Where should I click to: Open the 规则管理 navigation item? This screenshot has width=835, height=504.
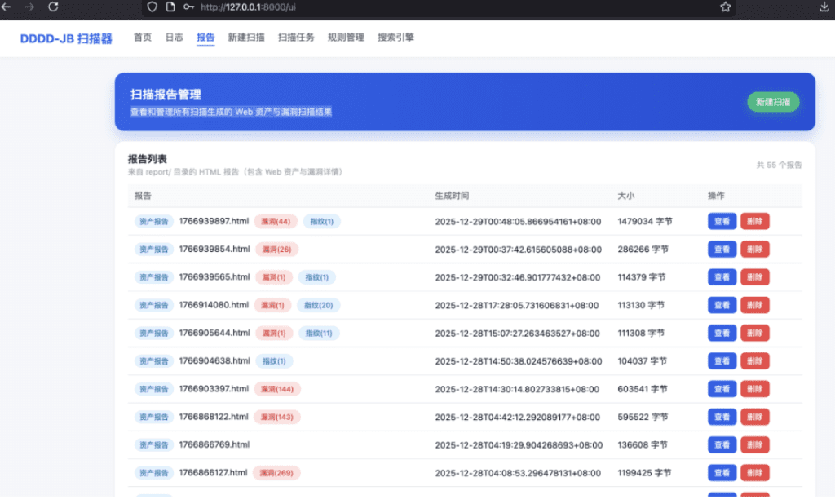[x=346, y=37]
